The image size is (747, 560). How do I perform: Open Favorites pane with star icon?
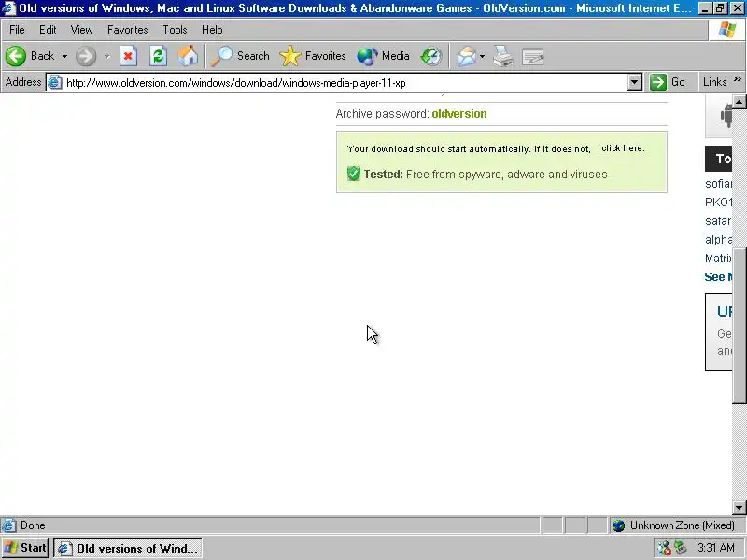pyautogui.click(x=290, y=56)
